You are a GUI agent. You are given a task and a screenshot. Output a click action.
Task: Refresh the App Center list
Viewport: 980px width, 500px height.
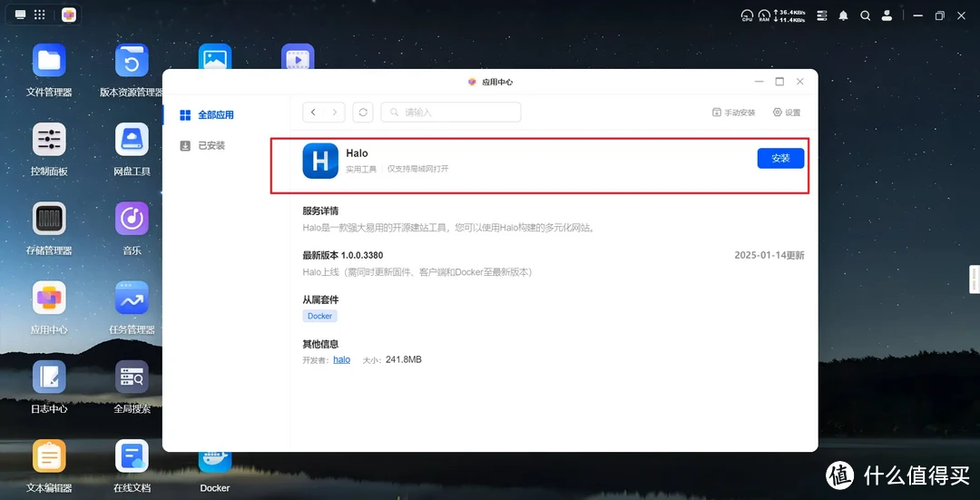click(362, 113)
